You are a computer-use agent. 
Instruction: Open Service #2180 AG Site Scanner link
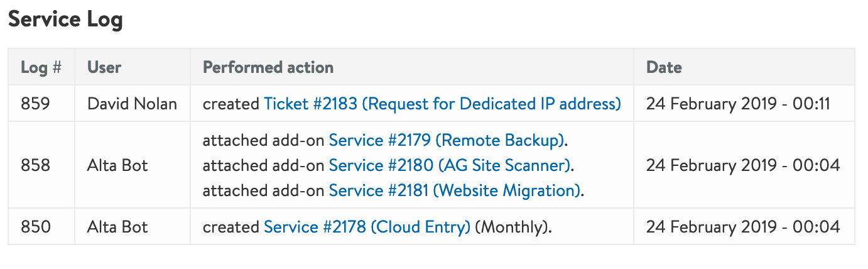pos(450,165)
